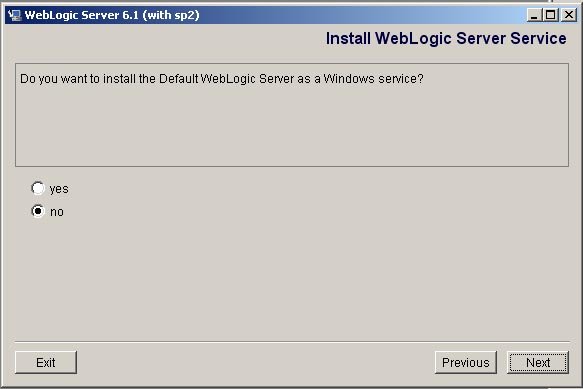Click empty space inside the description panel

pos(292,126)
